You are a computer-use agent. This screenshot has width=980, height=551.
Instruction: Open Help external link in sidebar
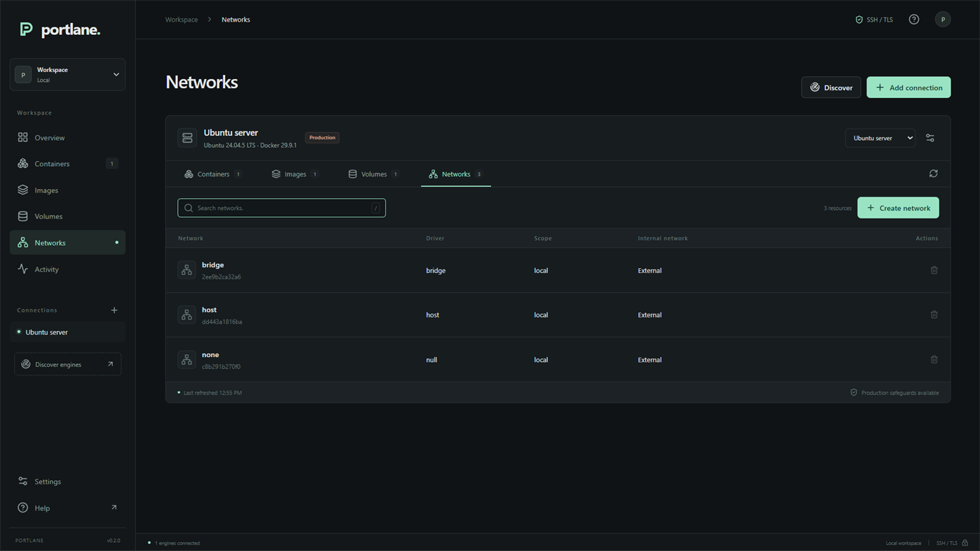[x=67, y=508]
